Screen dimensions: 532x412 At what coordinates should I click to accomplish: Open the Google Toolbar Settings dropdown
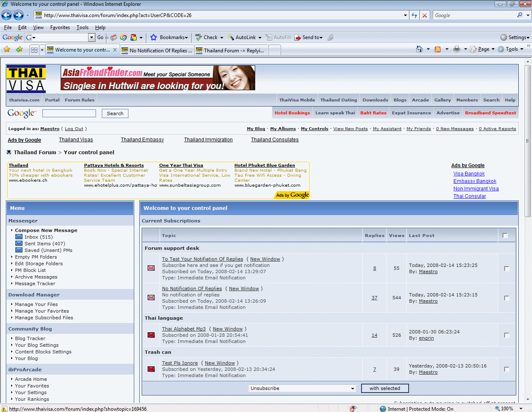pos(515,37)
